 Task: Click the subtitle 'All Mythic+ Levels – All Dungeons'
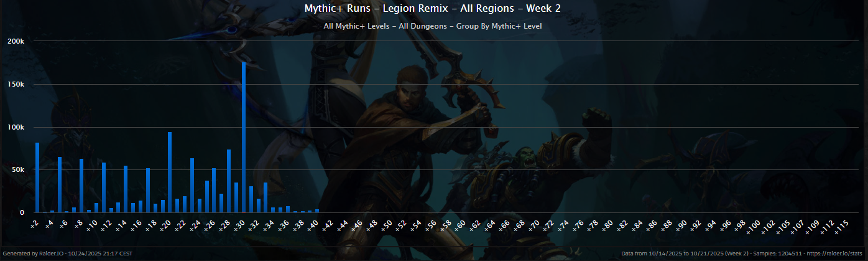pos(433,26)
